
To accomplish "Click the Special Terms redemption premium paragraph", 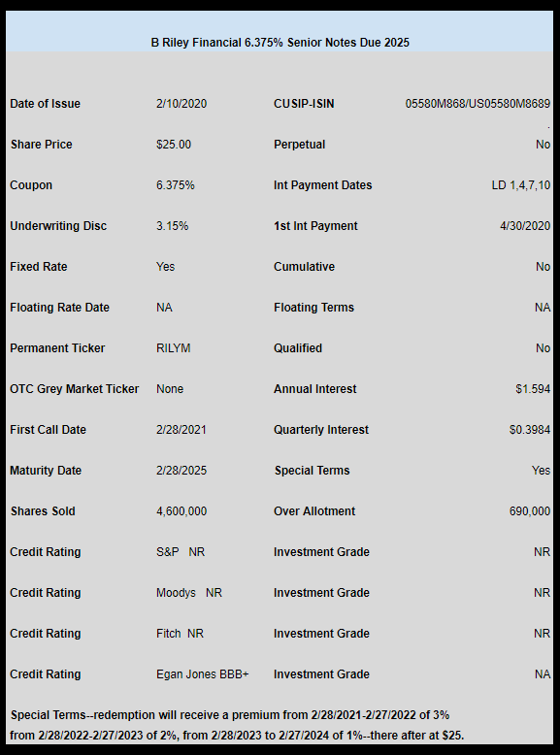I will (x=237, y=725).
